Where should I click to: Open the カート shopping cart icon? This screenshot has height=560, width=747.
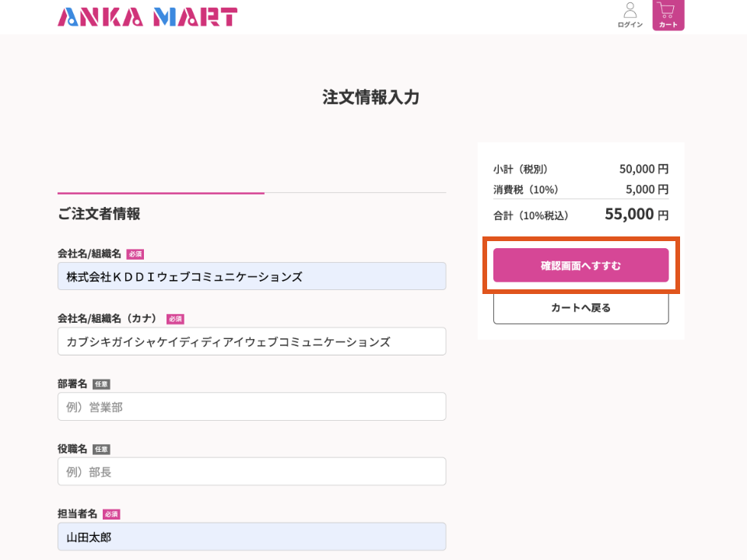pos(668,15)
